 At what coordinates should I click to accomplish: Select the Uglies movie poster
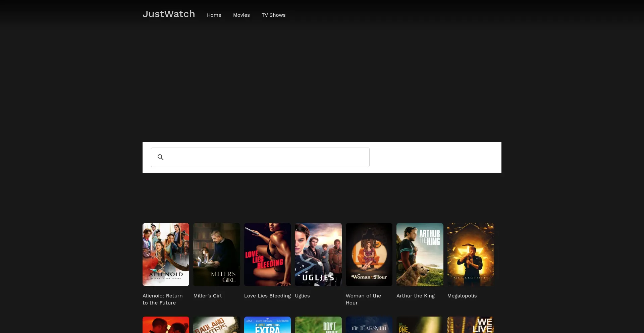(x=318, y=255)
